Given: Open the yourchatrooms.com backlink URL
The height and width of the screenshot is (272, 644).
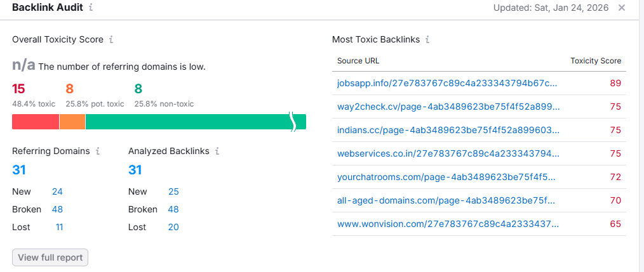Looking at the screenshot, I should point(446,177).
